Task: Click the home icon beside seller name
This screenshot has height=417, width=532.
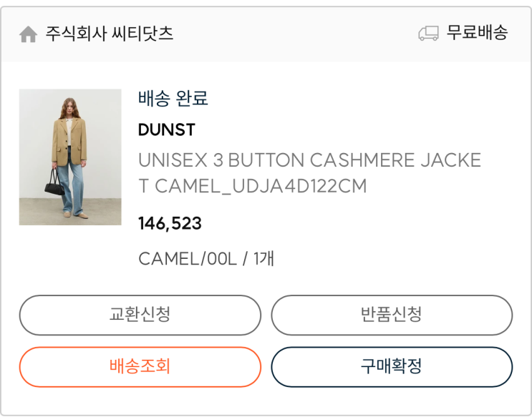Action: tap(28, 34)
